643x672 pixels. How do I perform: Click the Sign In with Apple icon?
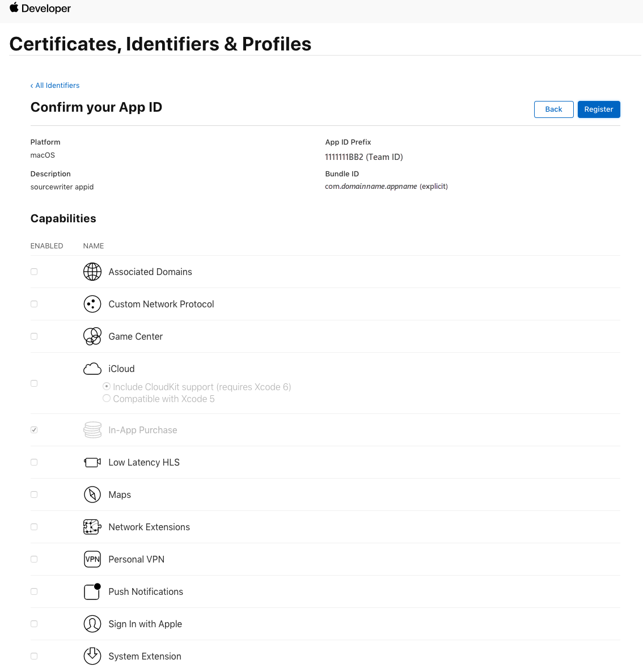92,624
